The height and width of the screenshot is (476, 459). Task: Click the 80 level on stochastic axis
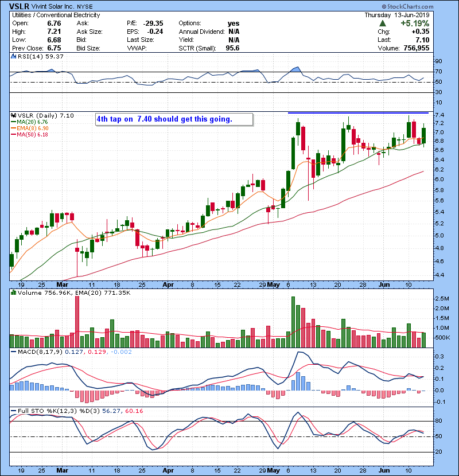pyautogui.click(x=438, y=421)
